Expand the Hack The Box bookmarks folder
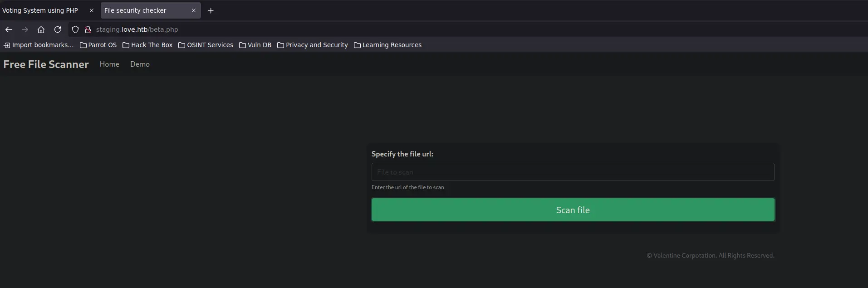Viewport: 868px width, 288px height. click(147, 45)
